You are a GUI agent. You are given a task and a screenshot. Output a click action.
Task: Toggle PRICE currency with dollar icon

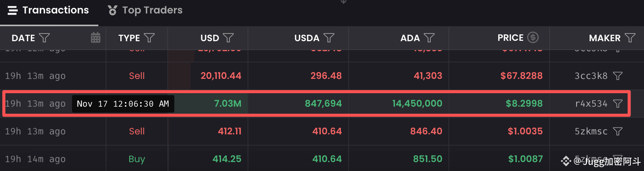click(x=533, y=37)
